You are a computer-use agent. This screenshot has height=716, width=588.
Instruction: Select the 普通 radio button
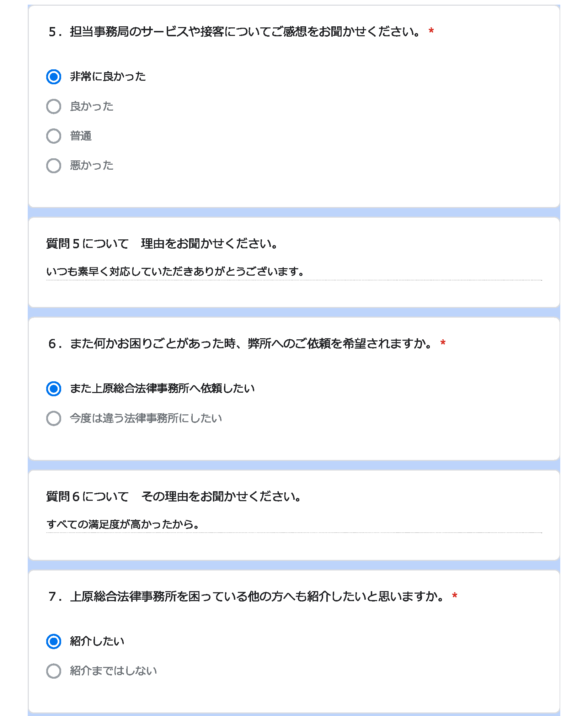[54, 136]
